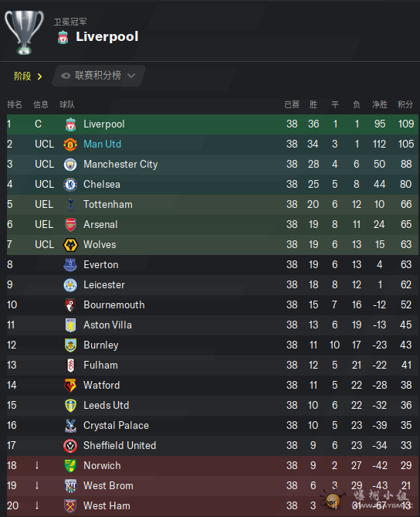Expand the 阶段 stage selector
The width and height of the screenshot is (420, 517).
click(28, 77)
